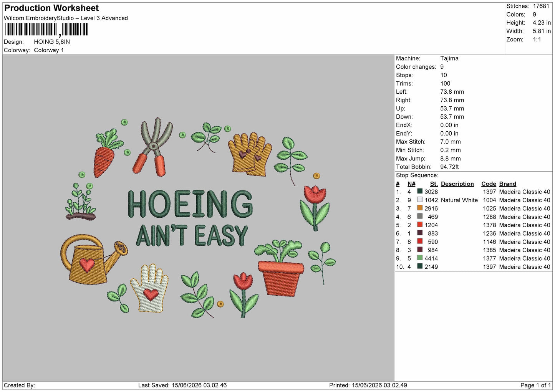Click the height value '4.23 in'

pyautogui.click(x=542, y=23)
